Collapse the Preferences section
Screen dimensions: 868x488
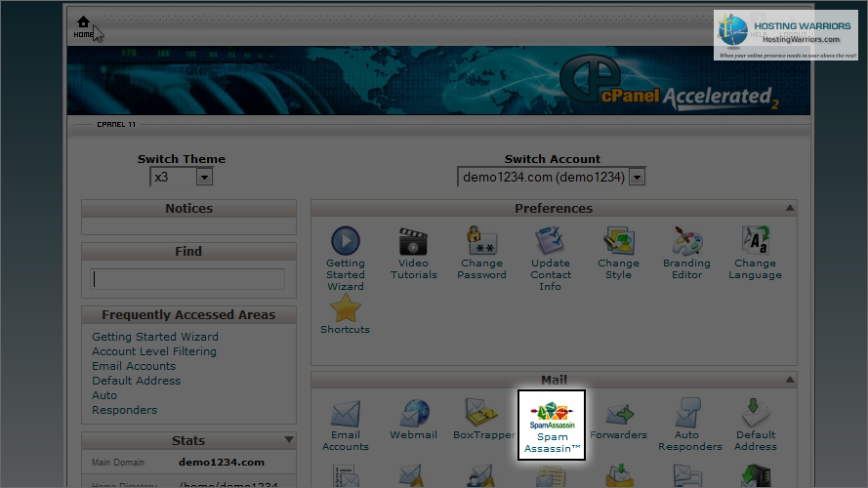coord(789,208)
